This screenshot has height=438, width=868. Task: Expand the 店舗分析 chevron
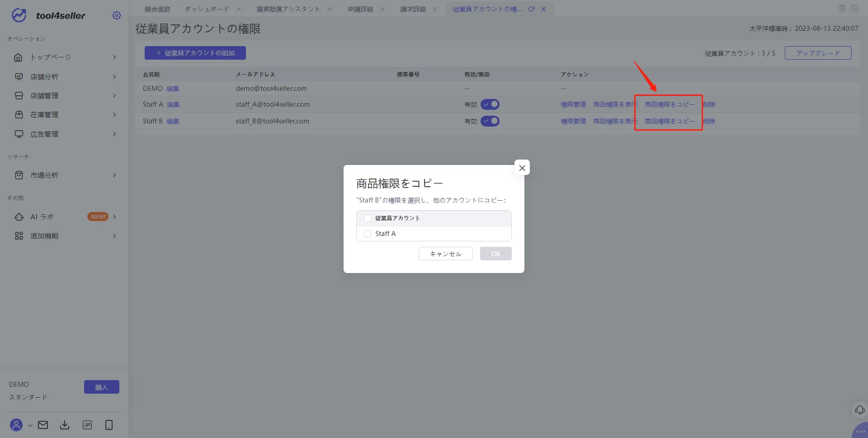(114, 77)
